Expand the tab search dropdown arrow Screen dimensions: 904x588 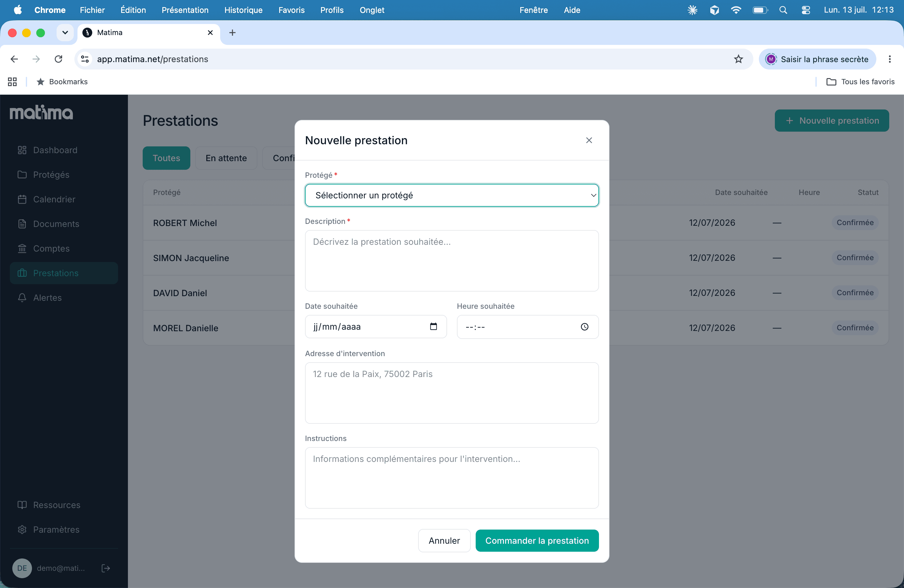65,33
